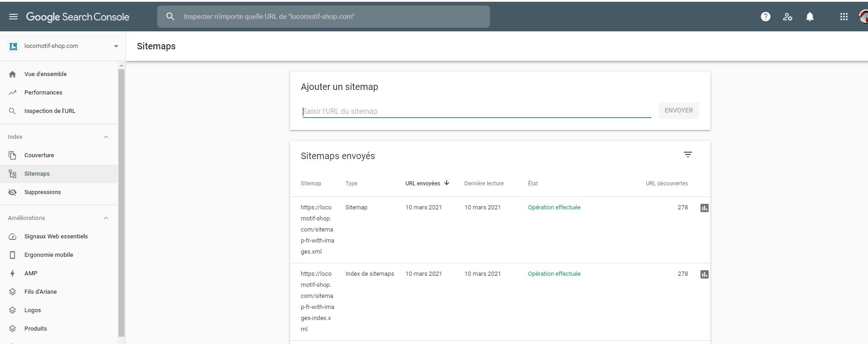
Task: Sort by URL découvertes column header
Action: click(667, 184)
